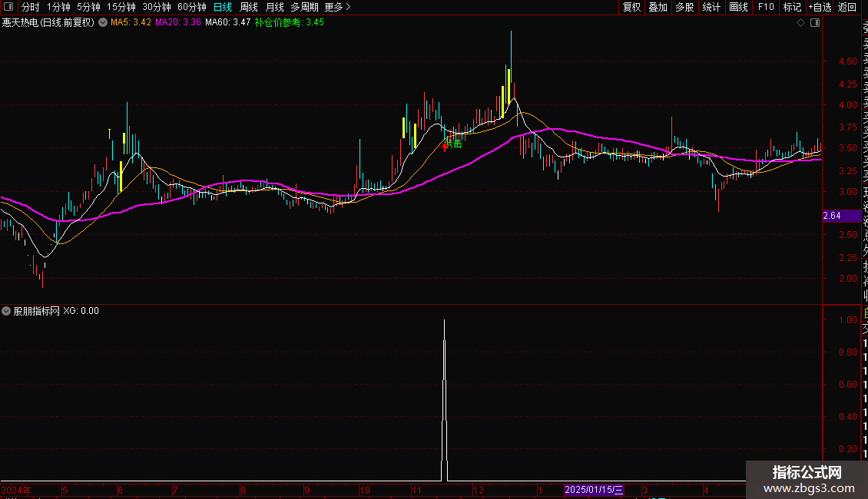Click the 2025/01/15/三 date marker

594,490
